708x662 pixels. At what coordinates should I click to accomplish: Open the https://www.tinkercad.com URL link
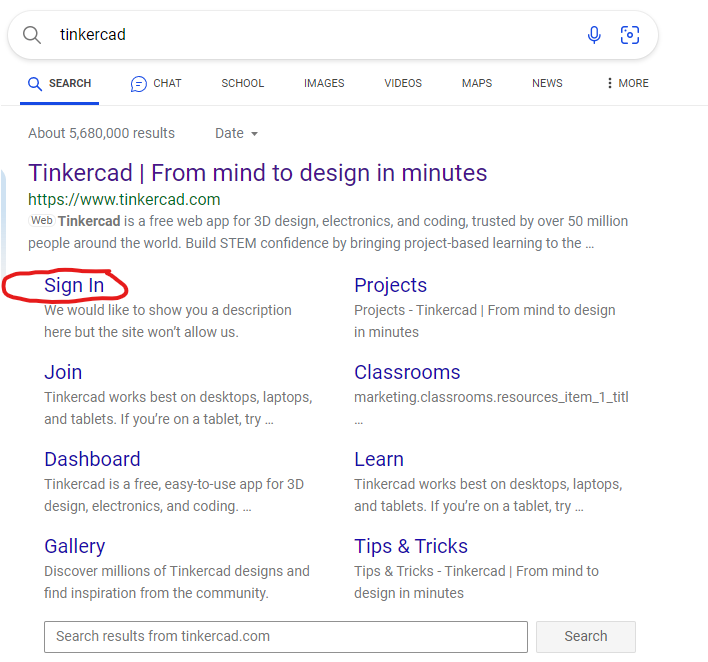[x=124, y=199]
